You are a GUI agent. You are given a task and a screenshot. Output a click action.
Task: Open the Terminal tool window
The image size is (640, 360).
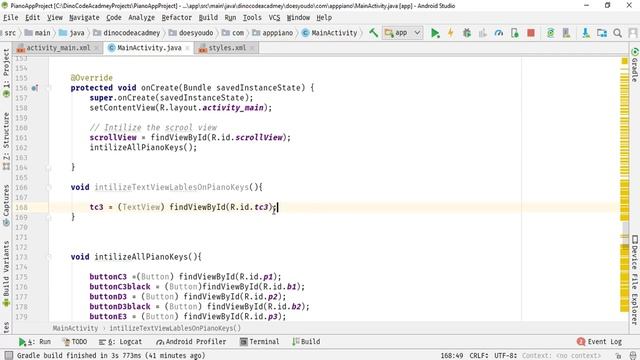coord(260,342)
